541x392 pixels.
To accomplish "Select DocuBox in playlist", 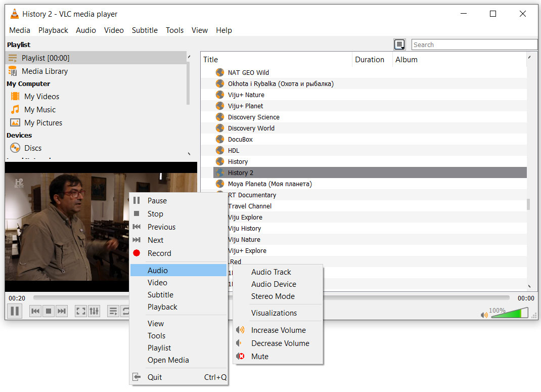I will coord(364,139).
